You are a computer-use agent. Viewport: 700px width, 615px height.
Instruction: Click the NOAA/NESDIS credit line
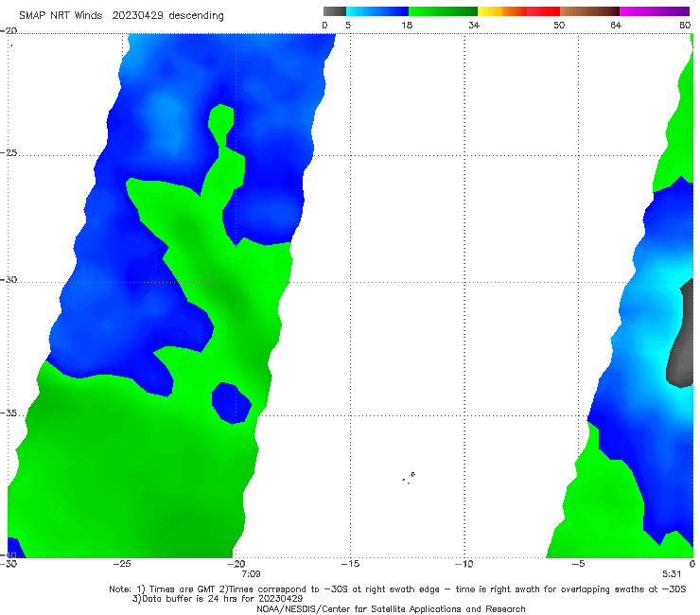point(391,609)
